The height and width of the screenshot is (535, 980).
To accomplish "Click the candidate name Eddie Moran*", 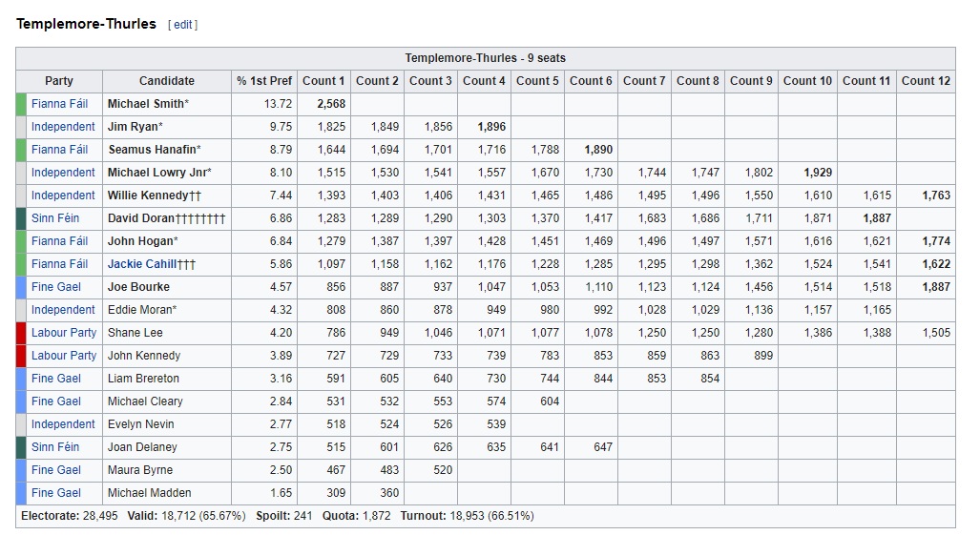I will [x=142, y=310].
